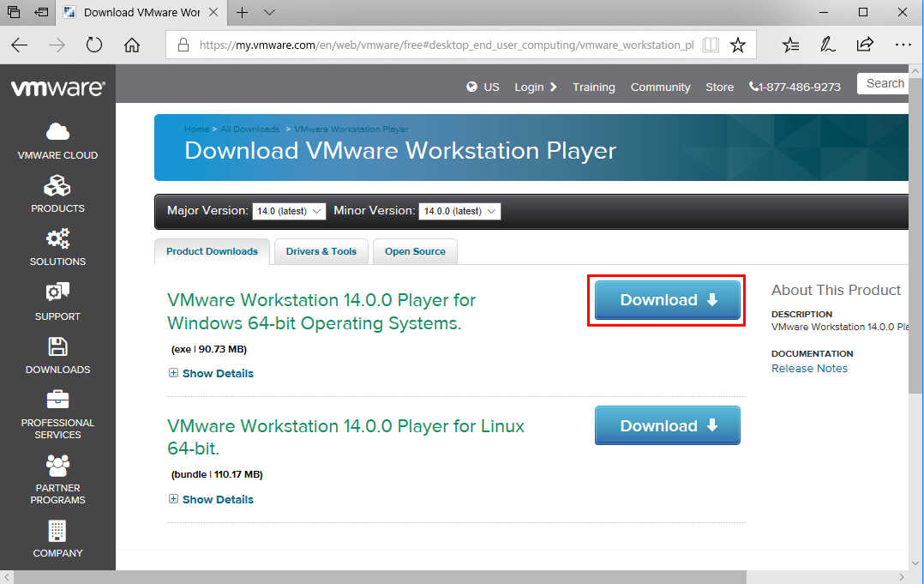924x584 pixels.
Task: Call the 1-877-486-9273 phone number link
Action: [x=795, y=87]
